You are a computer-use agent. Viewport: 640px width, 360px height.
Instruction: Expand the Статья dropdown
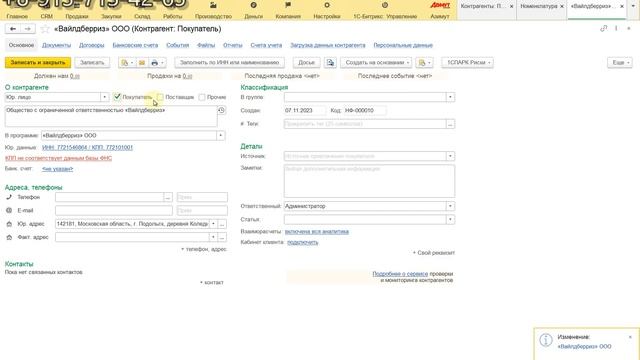coord(450,220)
